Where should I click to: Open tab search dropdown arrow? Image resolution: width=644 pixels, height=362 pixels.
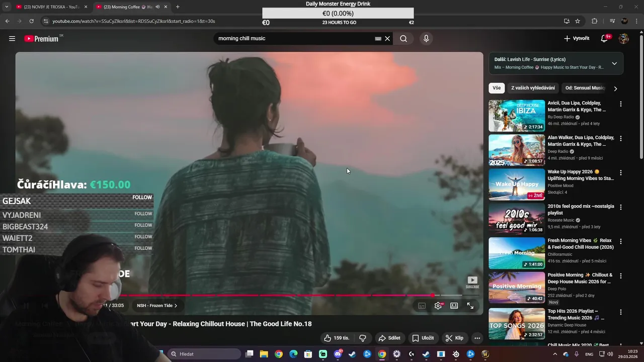tap(7, 7)
